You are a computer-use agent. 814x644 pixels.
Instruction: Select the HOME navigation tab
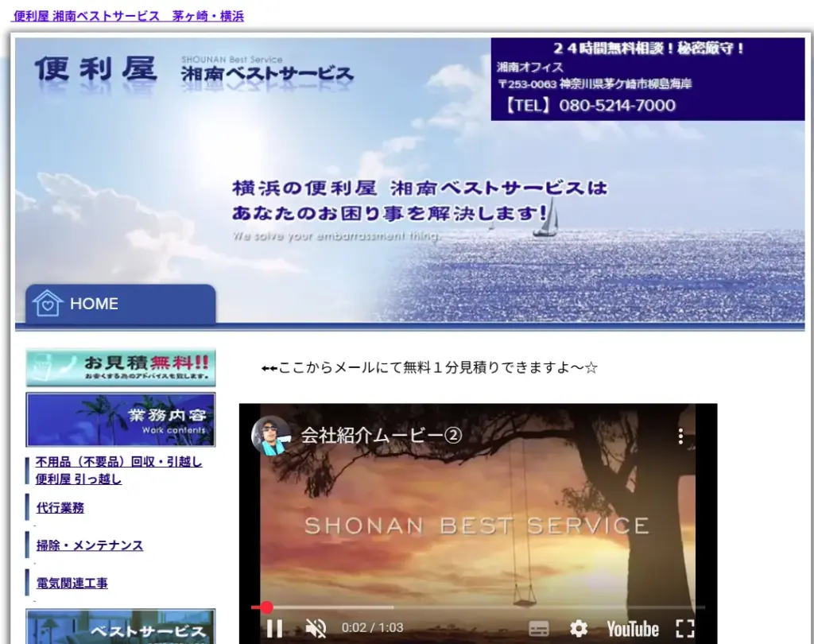(119, 304)
